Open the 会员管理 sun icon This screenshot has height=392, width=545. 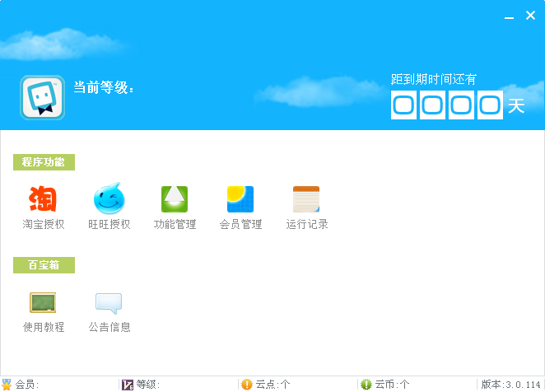(x=240, y=199)
